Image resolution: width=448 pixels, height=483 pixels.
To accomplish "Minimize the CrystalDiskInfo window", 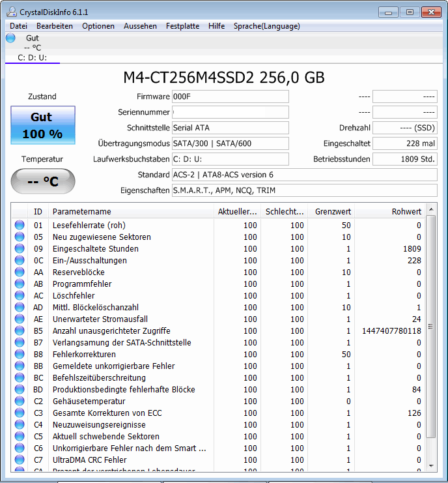I will pos(388,12).
